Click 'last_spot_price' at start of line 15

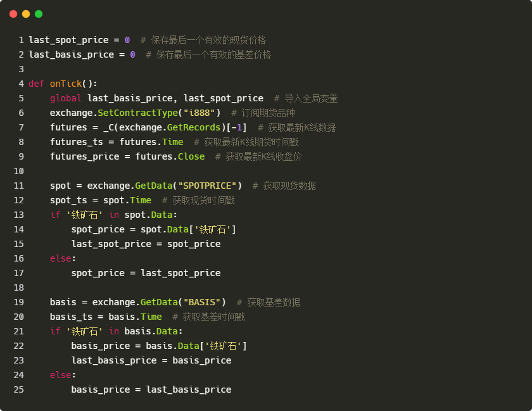111,244
